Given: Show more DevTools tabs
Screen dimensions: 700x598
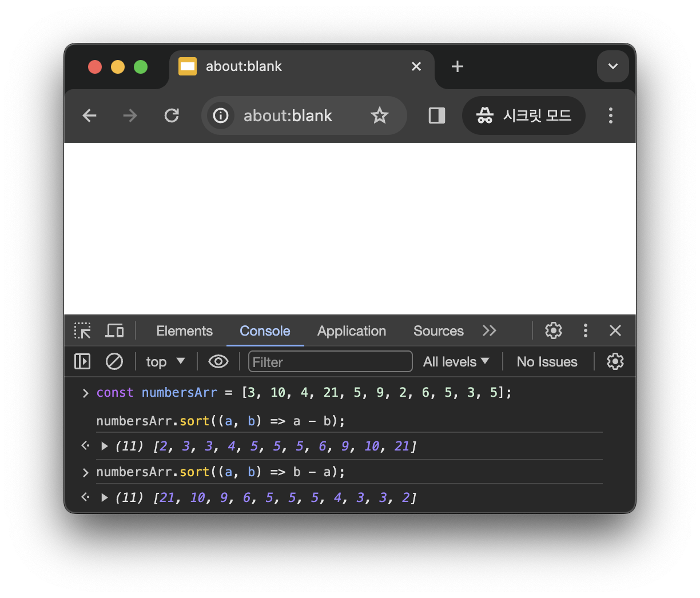Looking at the screenshot, I should point(489,330).
